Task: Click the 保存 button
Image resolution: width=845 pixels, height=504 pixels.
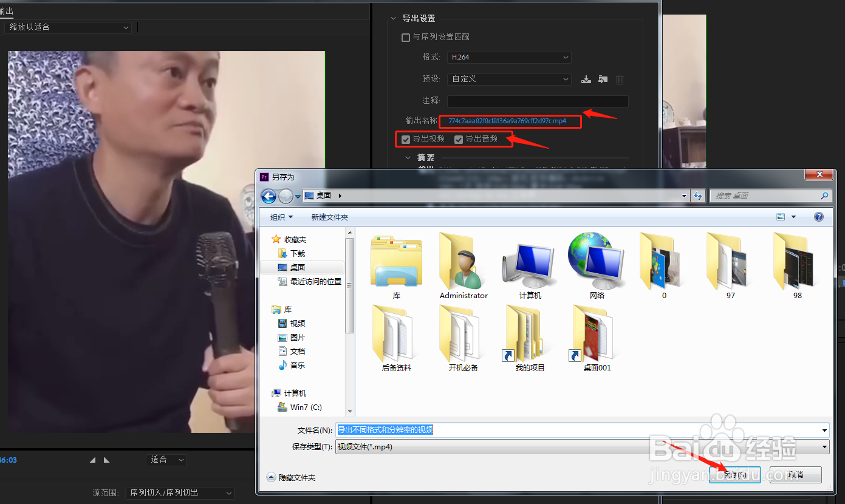Action: tap(734, 474)
